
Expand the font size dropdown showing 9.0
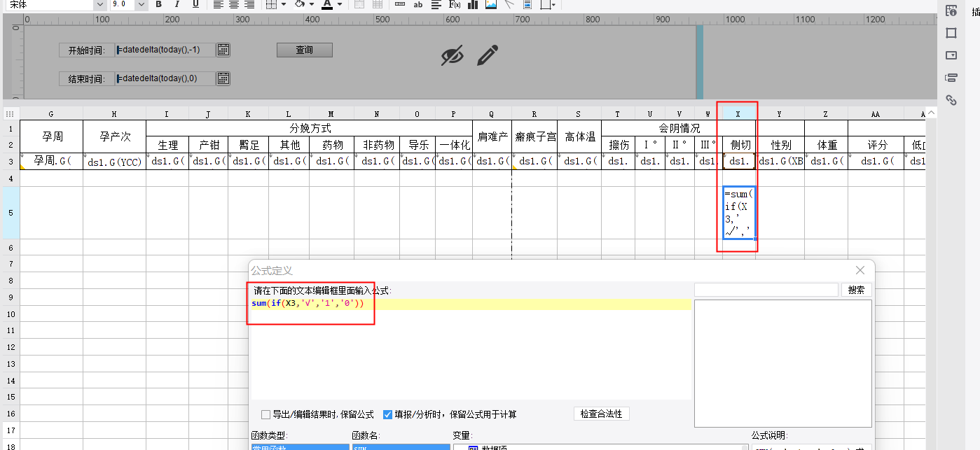point(142,4)
